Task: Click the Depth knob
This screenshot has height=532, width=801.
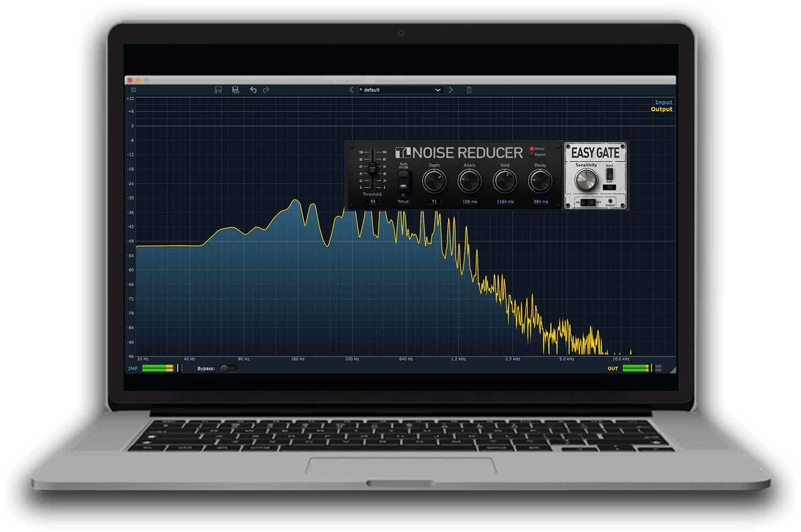Action: [x=434, y=182]
